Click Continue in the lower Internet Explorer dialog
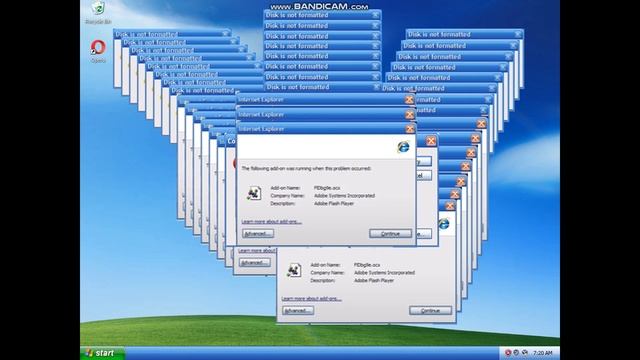This screenshot has width=640, height=360. (430, 311)
